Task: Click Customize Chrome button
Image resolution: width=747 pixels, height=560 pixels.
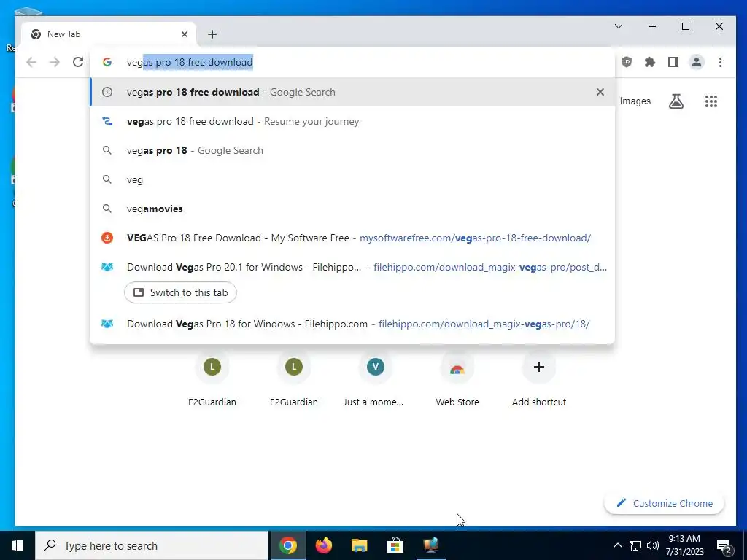Action: (x=664, y=503)
